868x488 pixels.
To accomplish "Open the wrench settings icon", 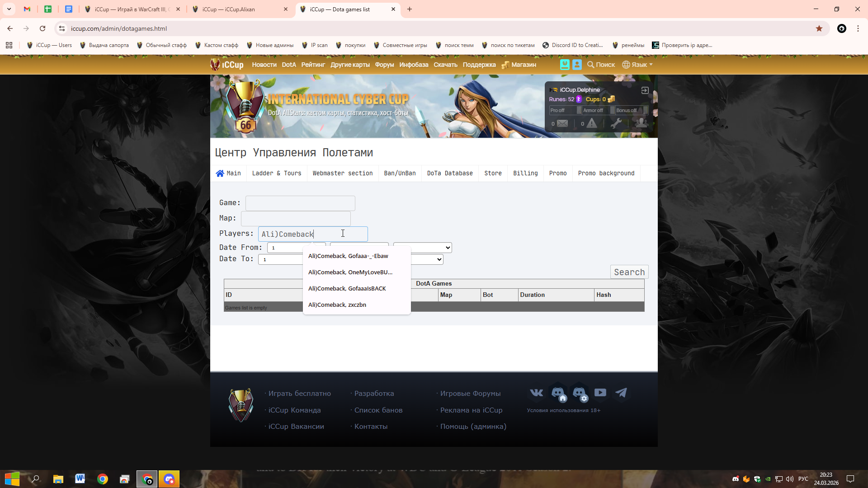I will coord(616,123).
